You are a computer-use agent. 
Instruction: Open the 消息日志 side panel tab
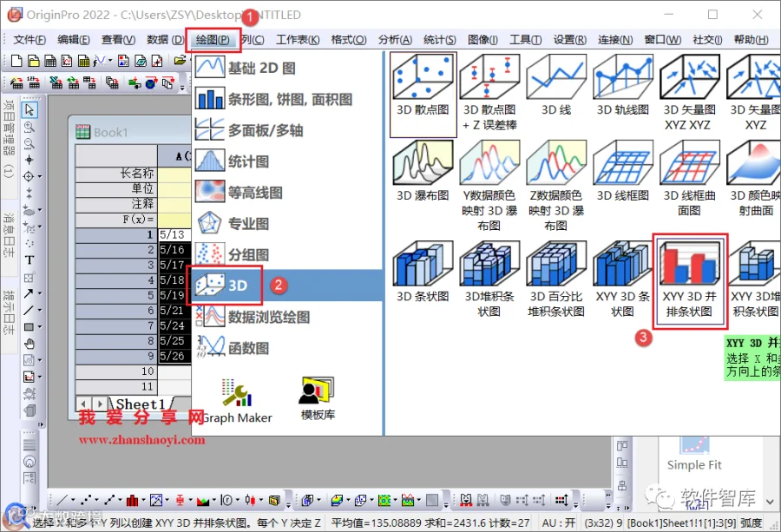click(9, 234)
